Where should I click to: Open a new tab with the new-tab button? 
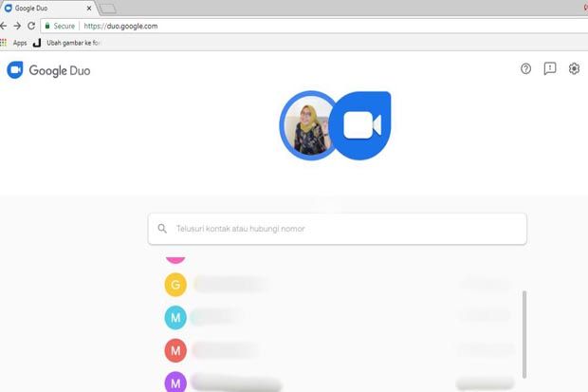pos(108,9)
